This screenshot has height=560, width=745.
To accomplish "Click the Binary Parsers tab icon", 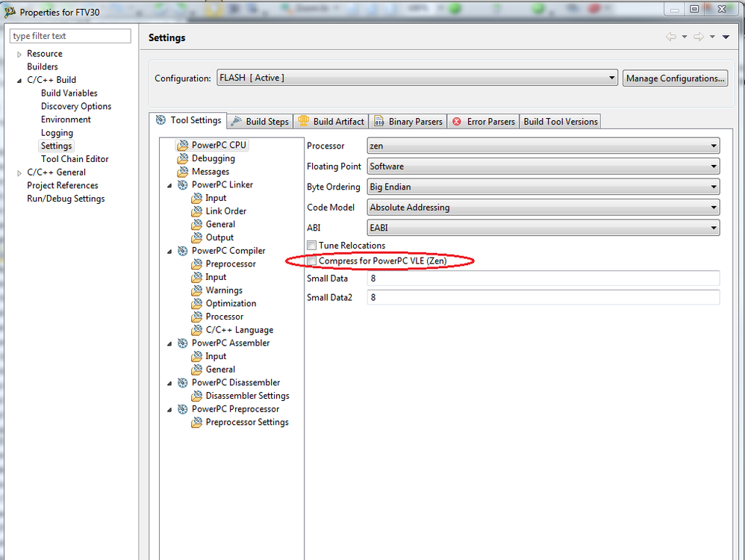I will pos(378,122).
